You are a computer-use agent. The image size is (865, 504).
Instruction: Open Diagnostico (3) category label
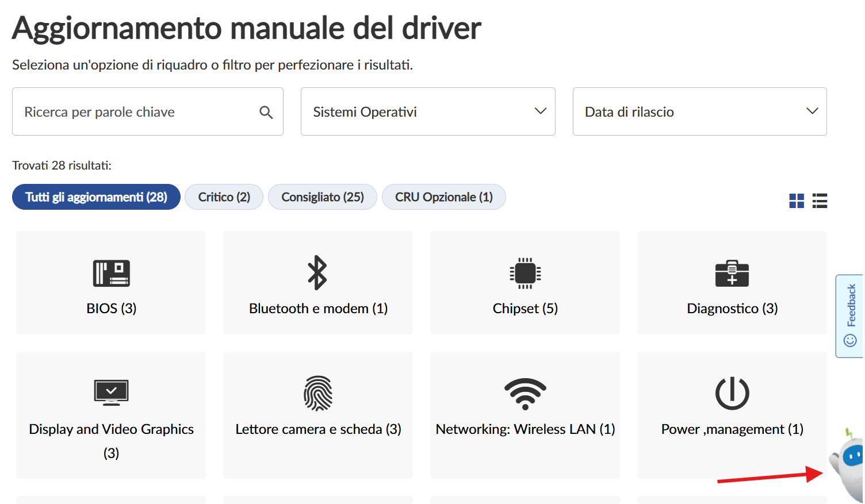732,309
